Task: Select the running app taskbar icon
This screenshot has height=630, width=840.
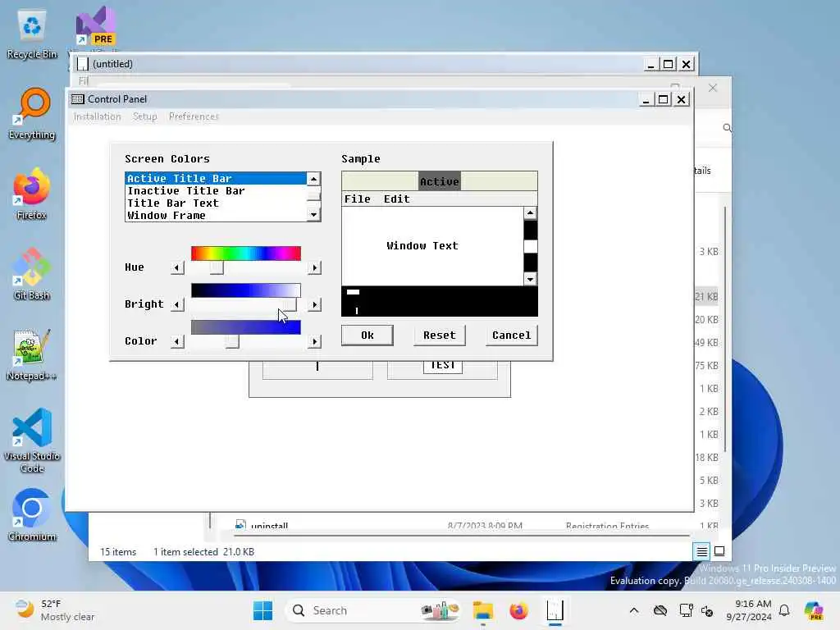Action: 555,610
